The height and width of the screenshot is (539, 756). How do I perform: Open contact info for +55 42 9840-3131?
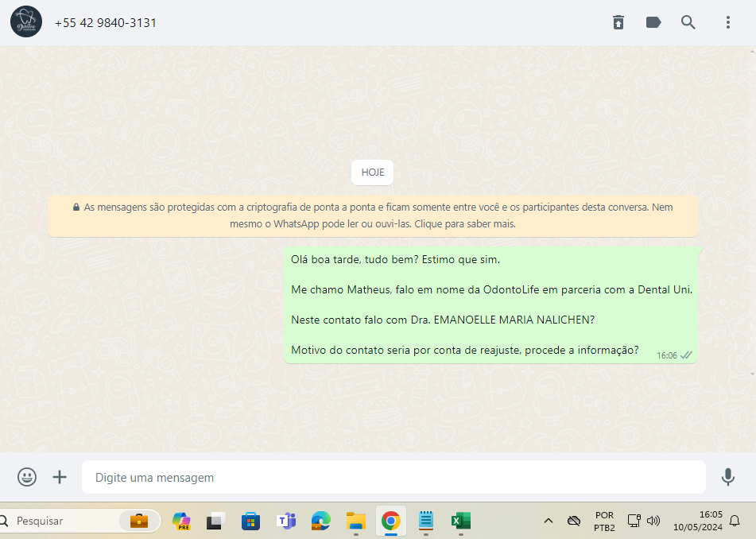tap(106, 23)
